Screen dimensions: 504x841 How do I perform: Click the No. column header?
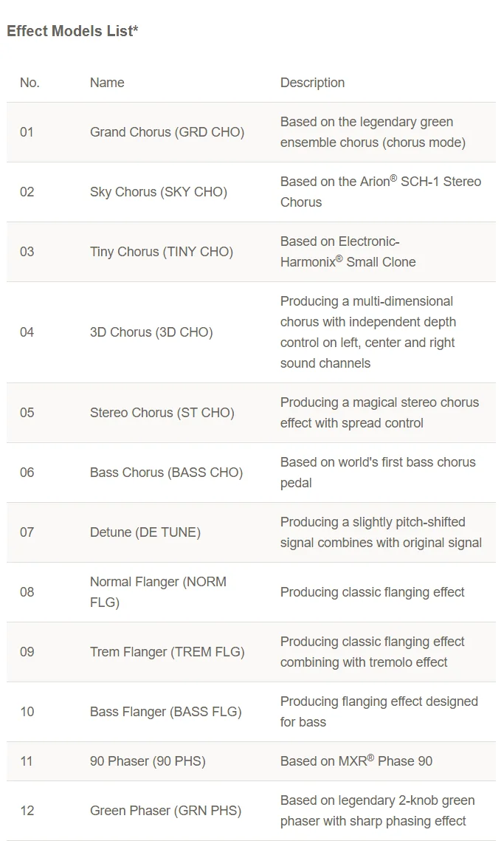[x=30, y=83]
